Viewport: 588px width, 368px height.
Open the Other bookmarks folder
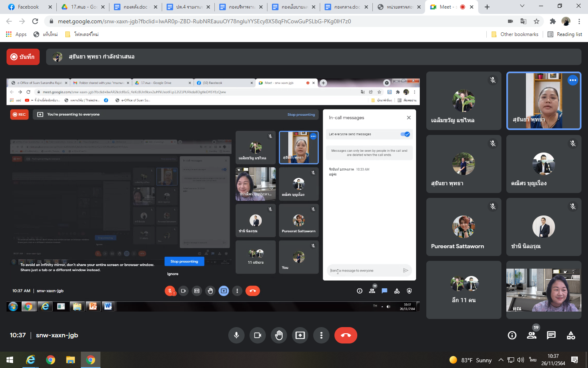tap(515, 34)
